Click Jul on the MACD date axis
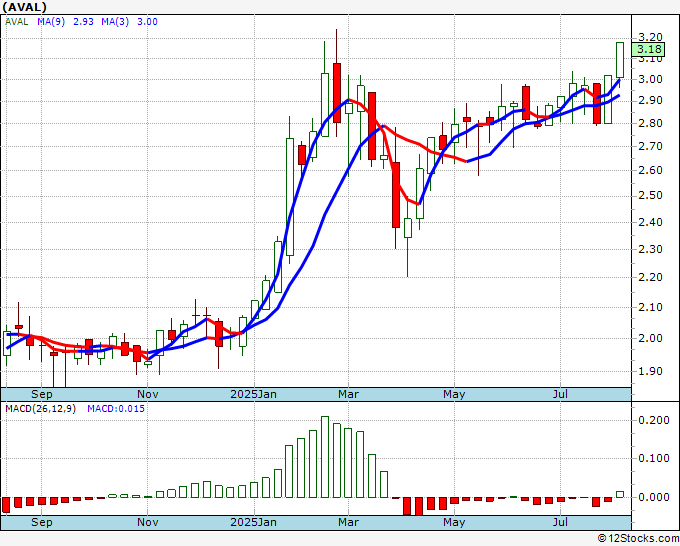Screen dimensions: 680x546 coord(560,522)
